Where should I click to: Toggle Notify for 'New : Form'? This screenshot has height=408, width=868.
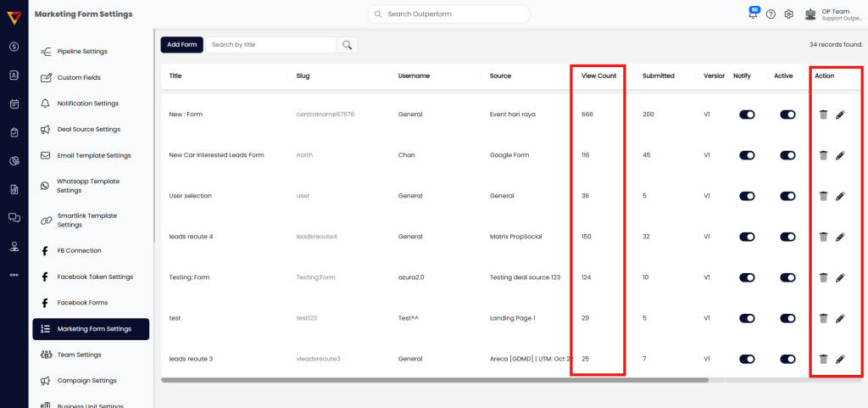[747, 115]
